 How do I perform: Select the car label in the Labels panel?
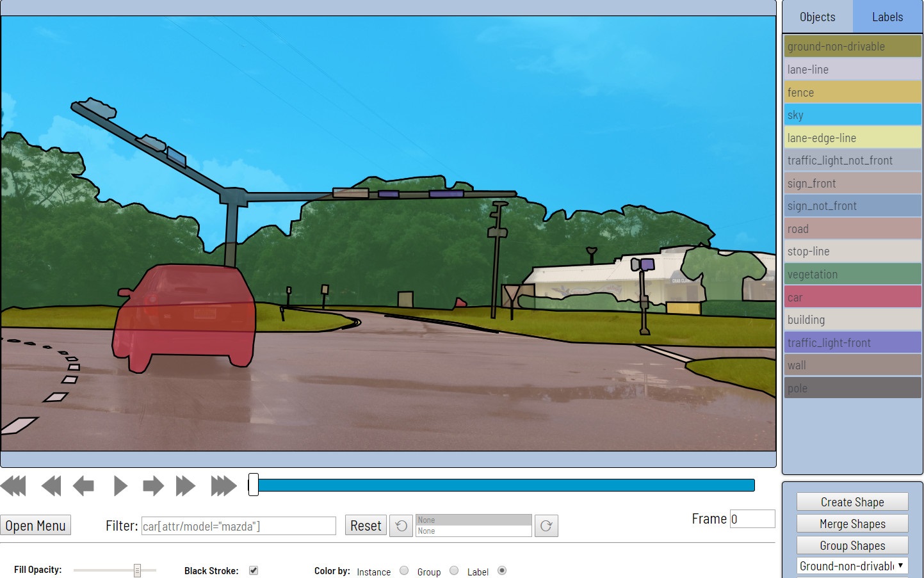point(852,296)
